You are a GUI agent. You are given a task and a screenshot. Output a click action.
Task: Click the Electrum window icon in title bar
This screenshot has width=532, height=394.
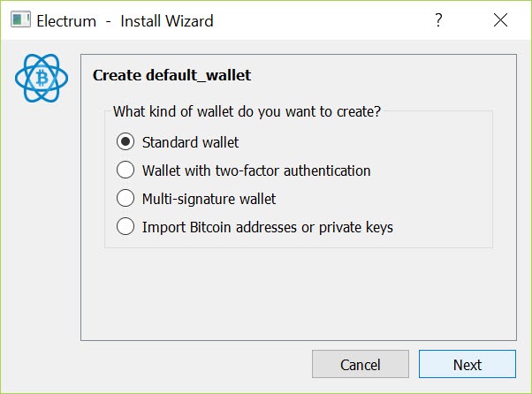(x=20, y=19)
